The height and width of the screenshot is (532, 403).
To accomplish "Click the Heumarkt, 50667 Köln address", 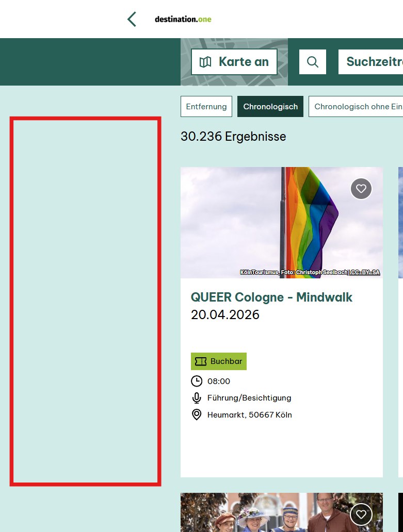I will coord(249,415).
